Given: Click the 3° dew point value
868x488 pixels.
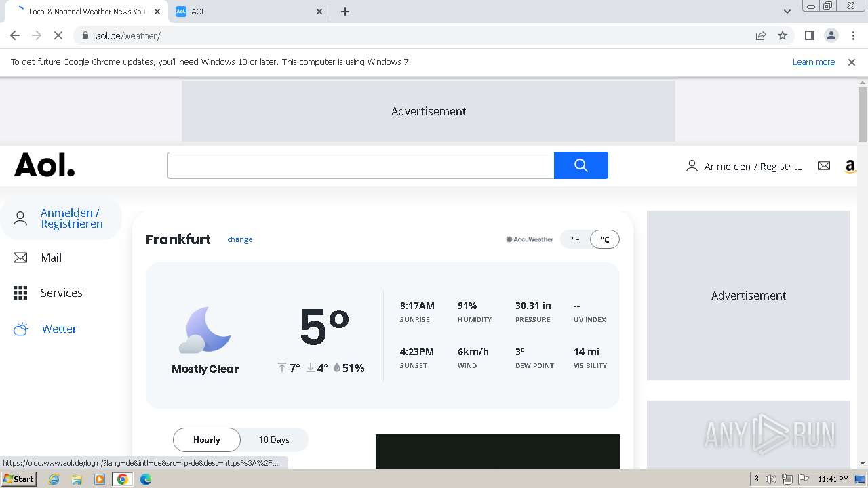Looking at the screenshot, I should [x=520, y=352].
